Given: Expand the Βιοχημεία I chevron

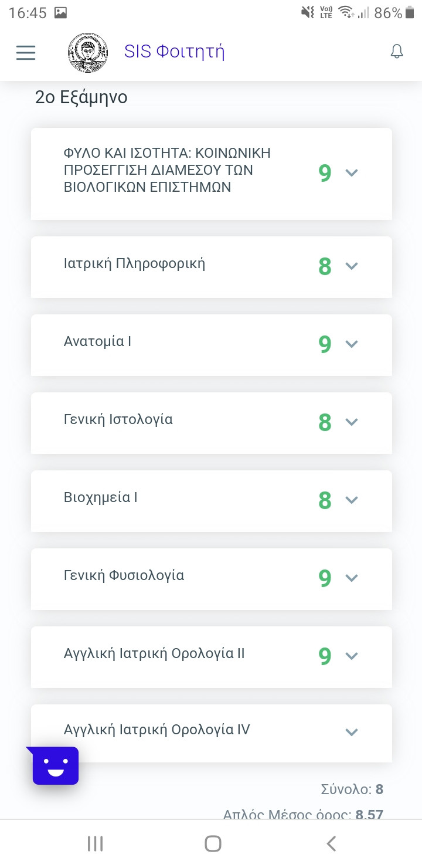Looking at the screenshot, I should coord(352,500).
